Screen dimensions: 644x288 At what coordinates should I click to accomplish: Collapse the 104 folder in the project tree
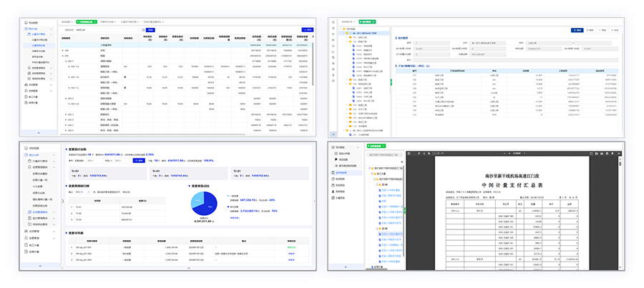pyautogui.click(x=346, y=84)
